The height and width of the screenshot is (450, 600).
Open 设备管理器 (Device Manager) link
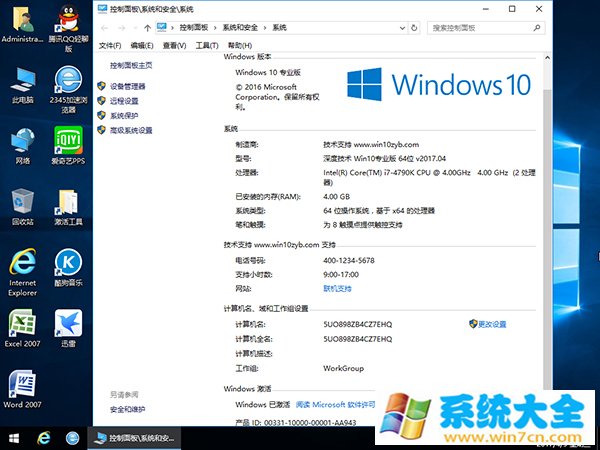[127, 86]
